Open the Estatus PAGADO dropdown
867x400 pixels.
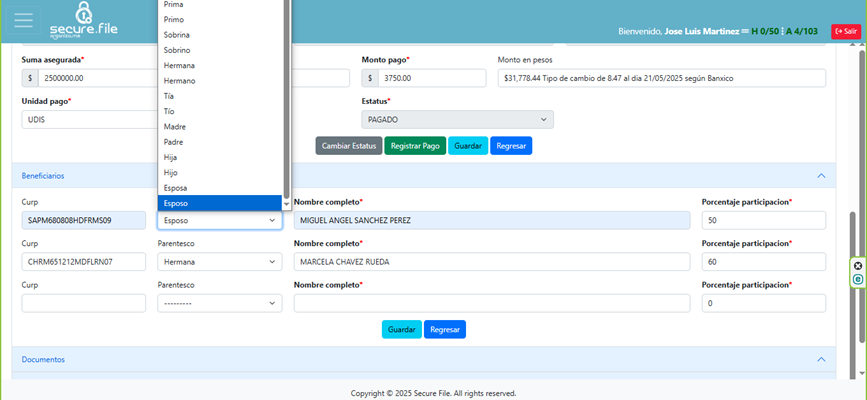pos(457,119)
